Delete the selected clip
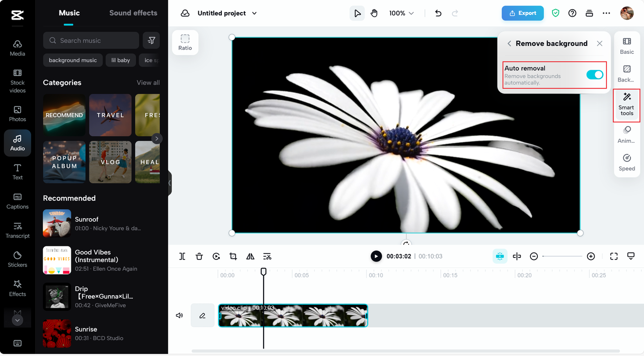The image size is (644, 356). [199, 256]
